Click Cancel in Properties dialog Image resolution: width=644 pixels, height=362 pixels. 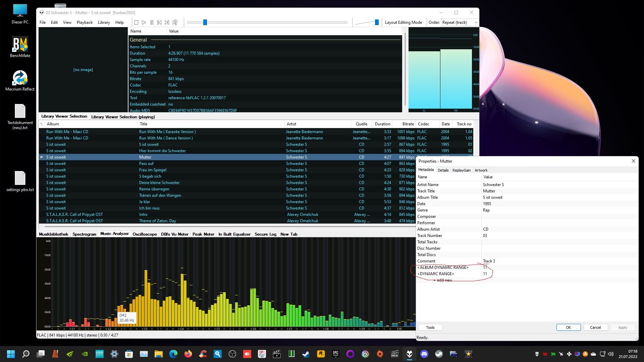point(596,327)
